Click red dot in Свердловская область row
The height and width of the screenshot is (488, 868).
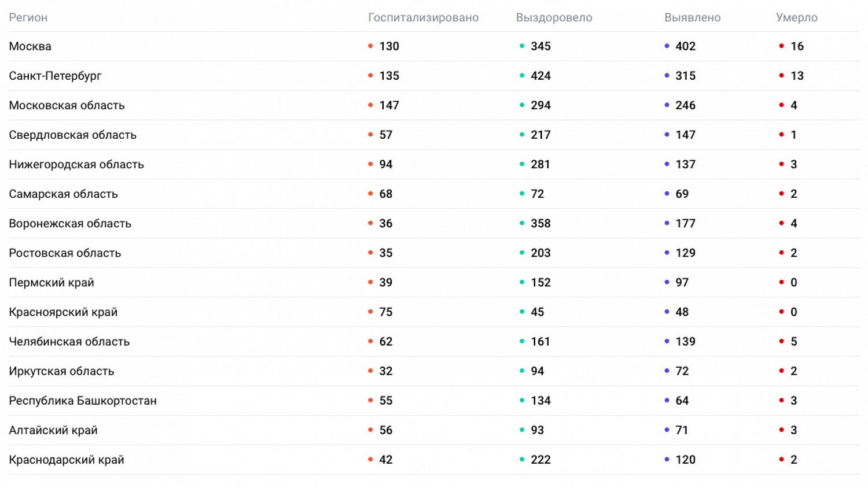tap(782, 135)
